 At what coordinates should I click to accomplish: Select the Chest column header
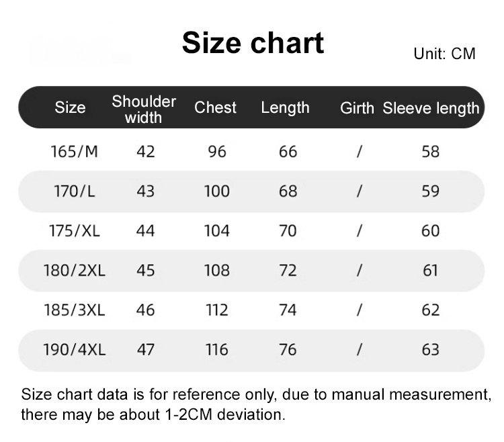[x=215, y=107]
